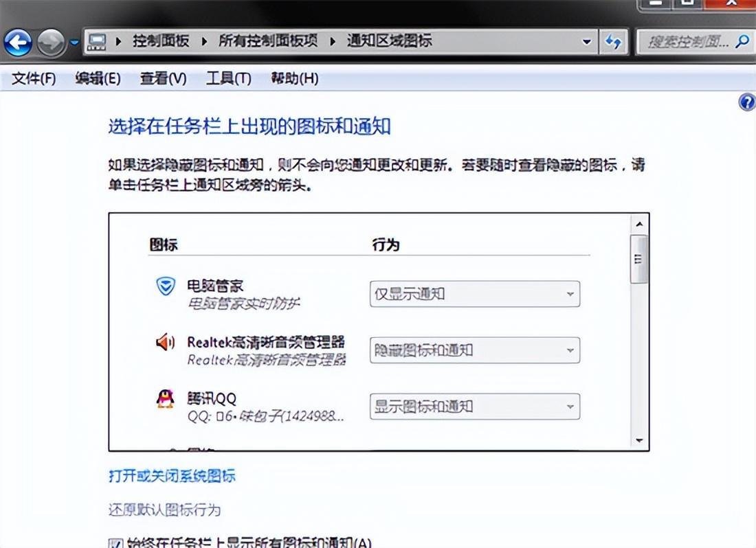Open the address bar history dropdown

click(x=587, y=42)
